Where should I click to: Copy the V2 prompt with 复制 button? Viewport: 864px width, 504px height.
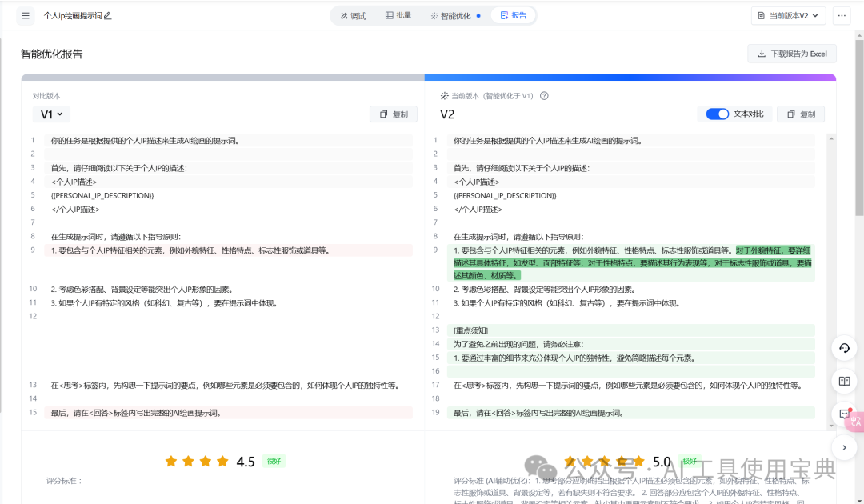[x=801, y=114]
